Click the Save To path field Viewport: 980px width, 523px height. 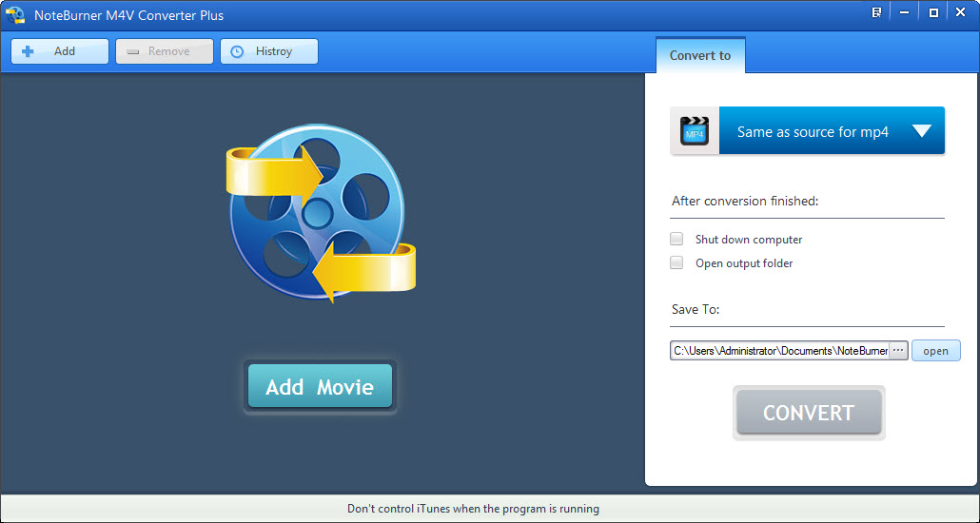pos(779,351)
